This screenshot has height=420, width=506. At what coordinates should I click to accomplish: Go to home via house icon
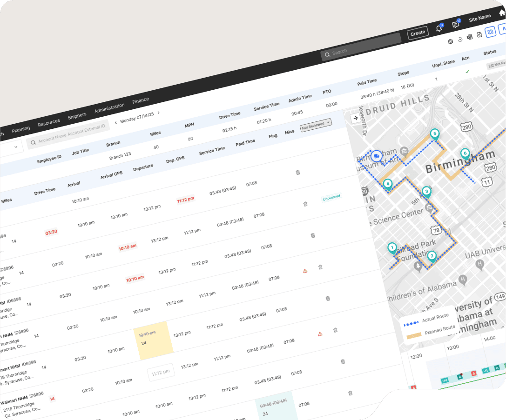coord(502,13)
